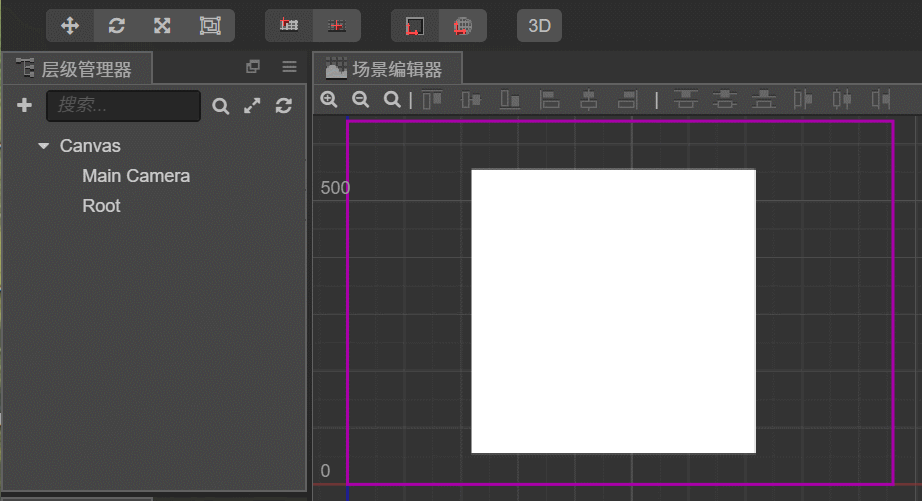The image size is (922, 501).
Task: Click the reset zoom magnifier icon
Action: [393, 99]
